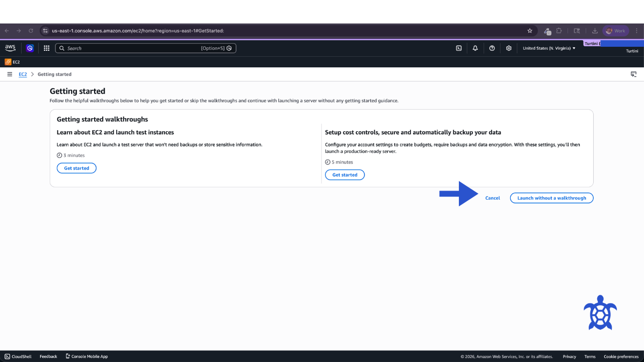Reload the page with browser refresh icon

(31, 31)
